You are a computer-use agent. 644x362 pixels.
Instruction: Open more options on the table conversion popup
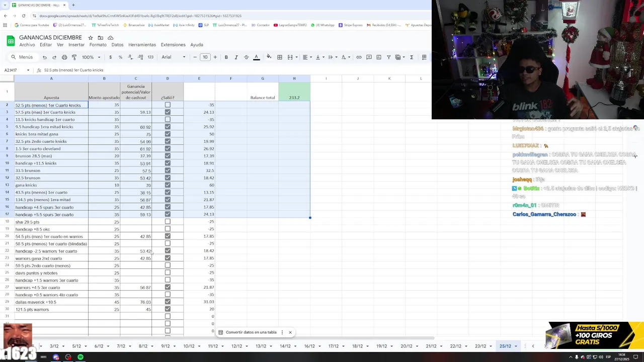[282, 332]
